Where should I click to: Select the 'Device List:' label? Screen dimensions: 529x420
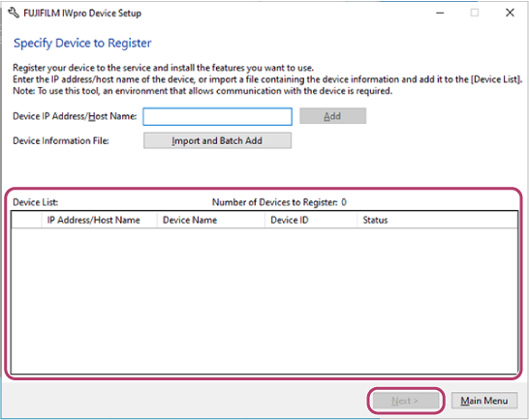pos(36,202)
